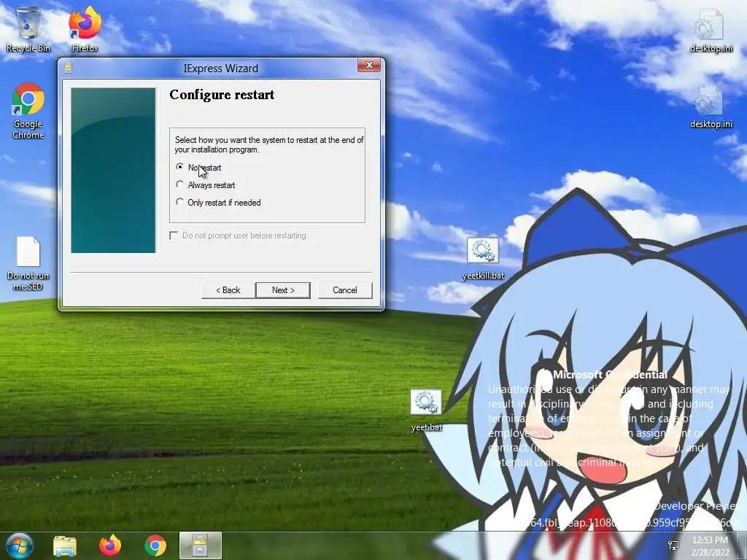The height and width of the screenshot is (560, 747).
Task: Select the Firefox desktop shortcut
Action: pos(85,28)
